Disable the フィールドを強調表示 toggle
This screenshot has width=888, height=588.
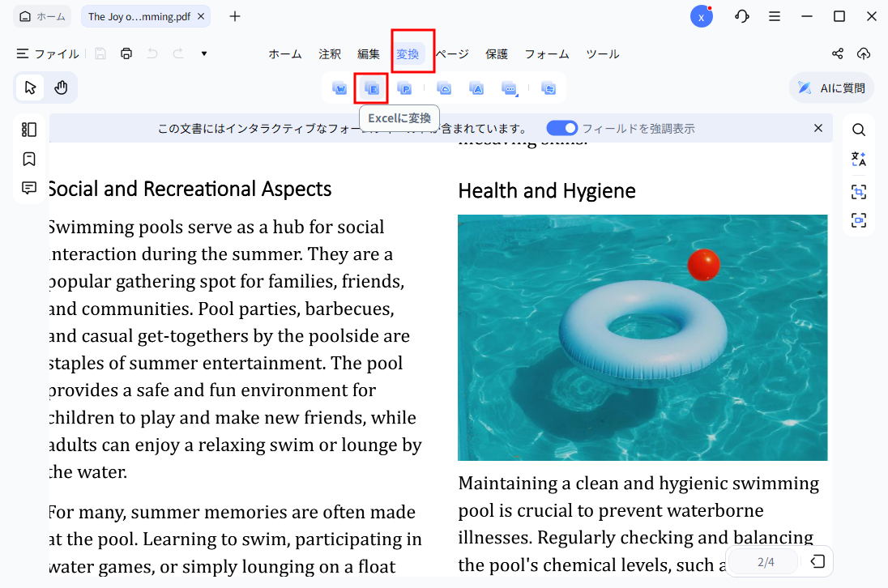pyautogui.click(x=562, y=128)
